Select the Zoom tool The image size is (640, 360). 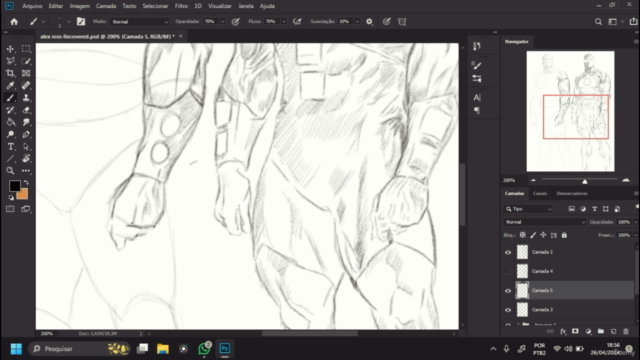pyautogui.click(x=10, y=171)
